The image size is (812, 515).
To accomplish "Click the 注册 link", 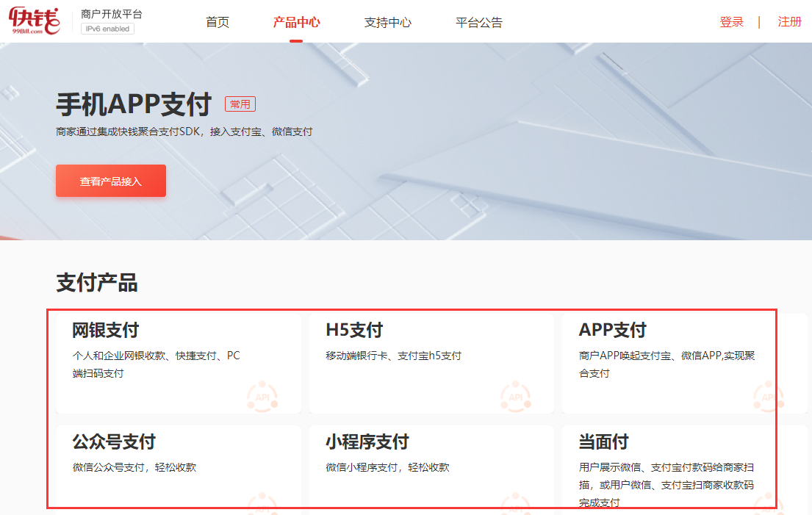I will click(x=790, y=22).
